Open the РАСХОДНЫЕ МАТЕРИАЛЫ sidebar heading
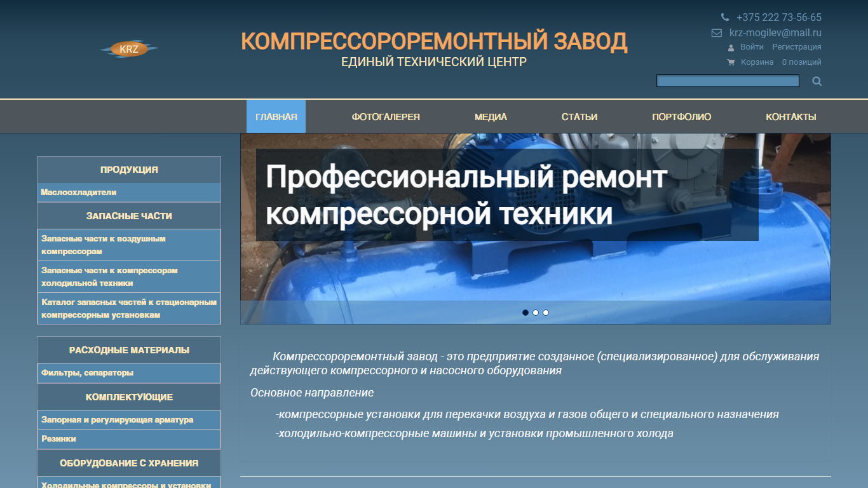 click(129, 350)
